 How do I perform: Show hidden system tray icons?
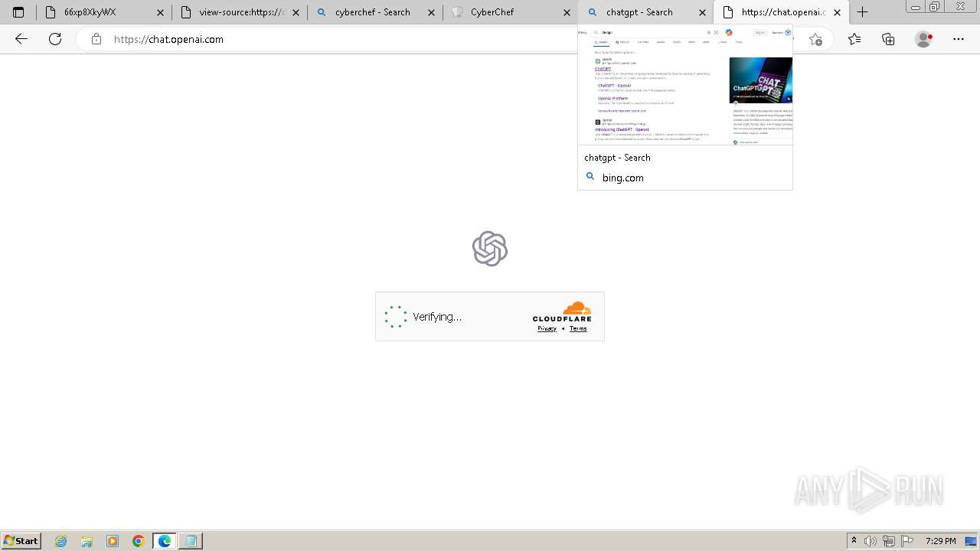click(x=854, y=541)
